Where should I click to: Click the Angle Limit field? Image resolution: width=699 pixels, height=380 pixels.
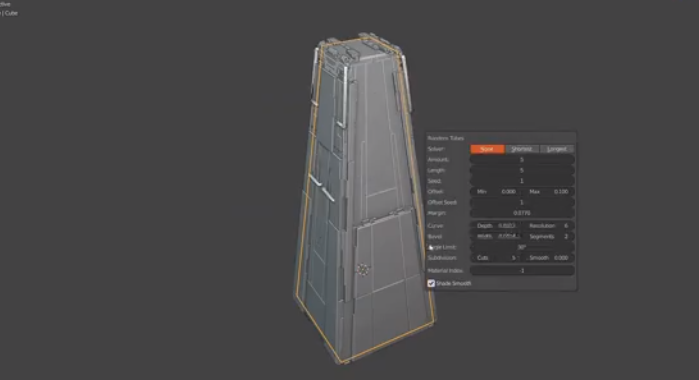coord(522,247)
